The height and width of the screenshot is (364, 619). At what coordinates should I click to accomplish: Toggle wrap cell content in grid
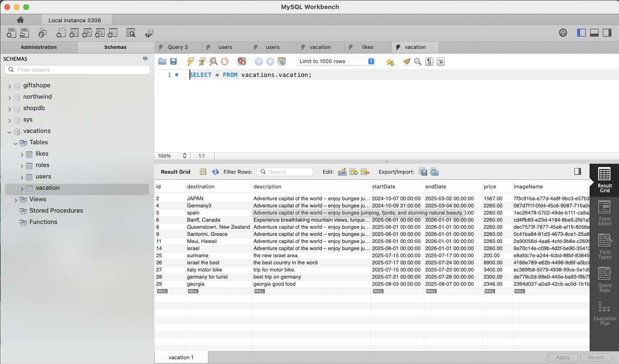tap(203, 172)
